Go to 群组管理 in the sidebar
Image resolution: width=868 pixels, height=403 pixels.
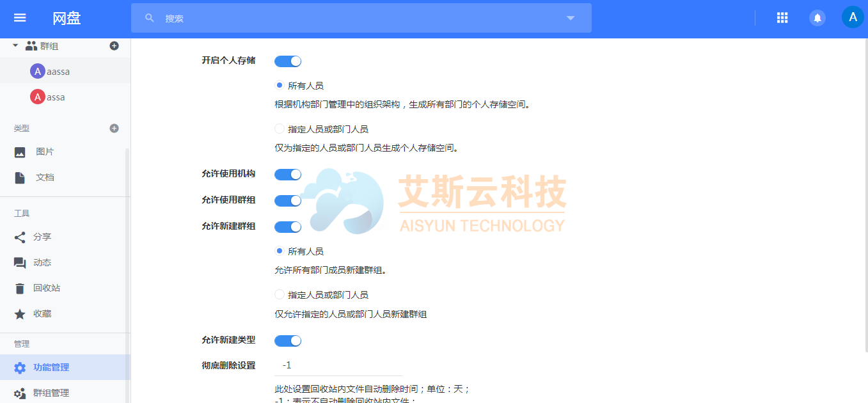51,393
